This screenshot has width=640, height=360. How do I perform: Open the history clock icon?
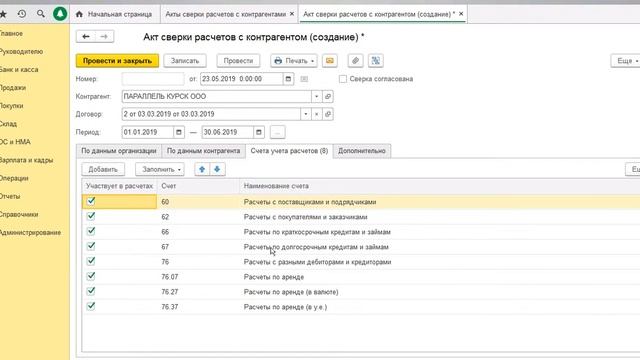22,14
